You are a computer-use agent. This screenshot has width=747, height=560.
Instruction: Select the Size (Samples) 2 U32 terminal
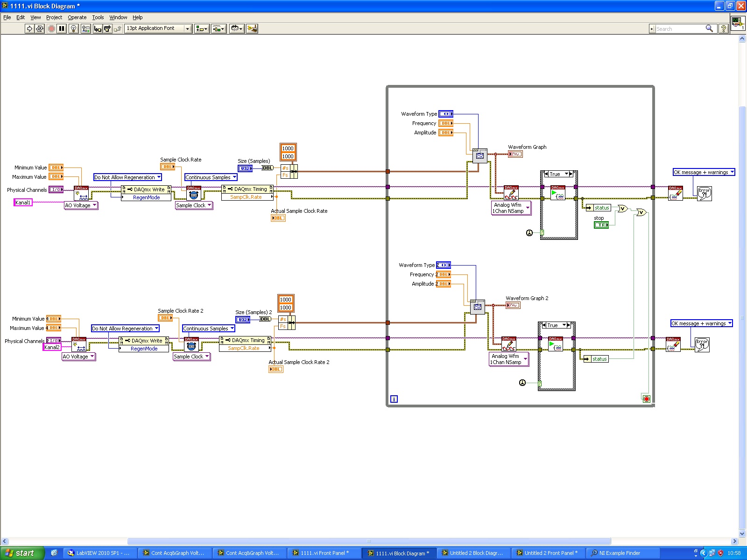pyautogui.click(x=243, y=320)
